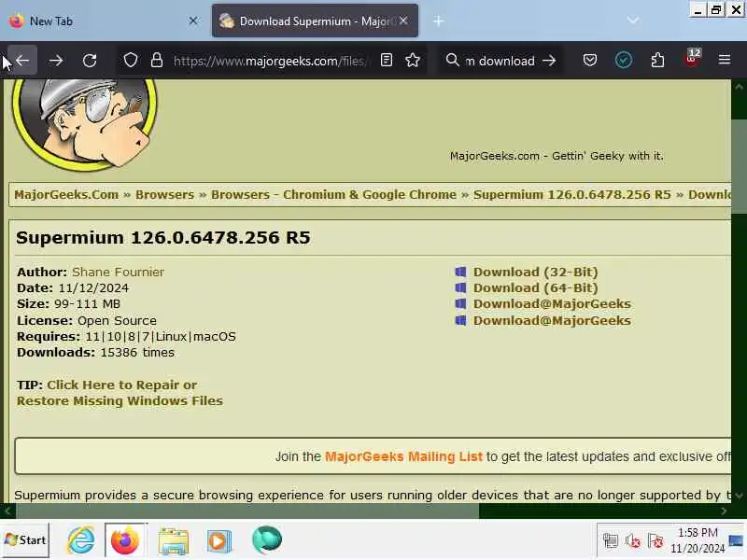747x560 pixels.
Task: Open Windows Explorer from taskbar
Action: (x=174, y=540)
